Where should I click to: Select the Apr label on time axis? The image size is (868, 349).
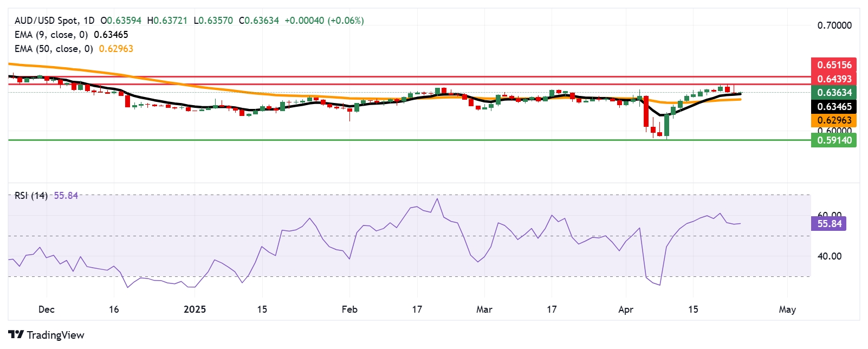click(626, 309)
